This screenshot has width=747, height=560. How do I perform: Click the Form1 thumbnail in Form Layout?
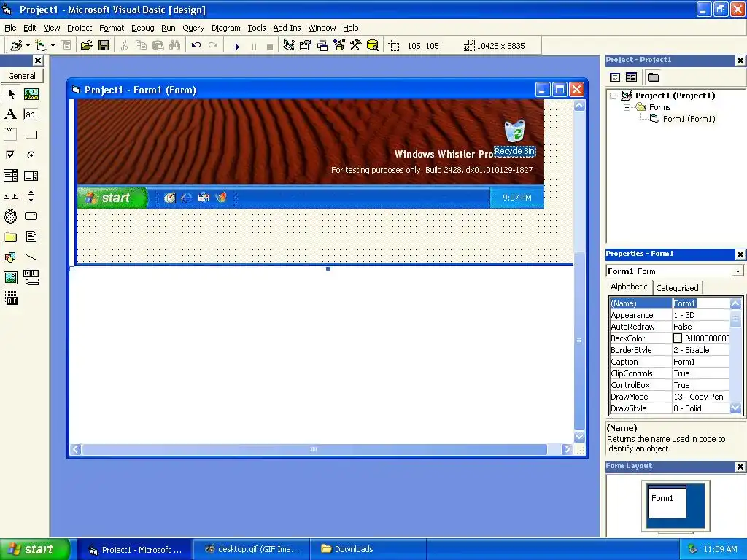[x=667, y=502]
